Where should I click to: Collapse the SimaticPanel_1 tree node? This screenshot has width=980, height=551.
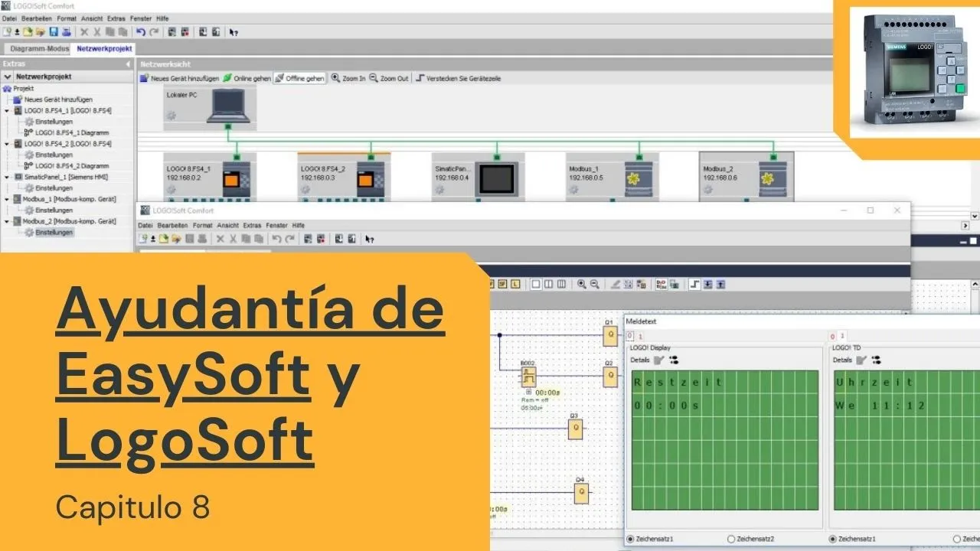pos(7,177)
